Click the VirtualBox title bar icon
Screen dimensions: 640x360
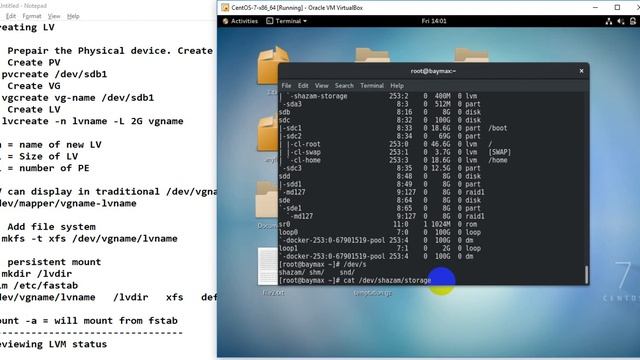pyautogui.click(x=225, y=7)
